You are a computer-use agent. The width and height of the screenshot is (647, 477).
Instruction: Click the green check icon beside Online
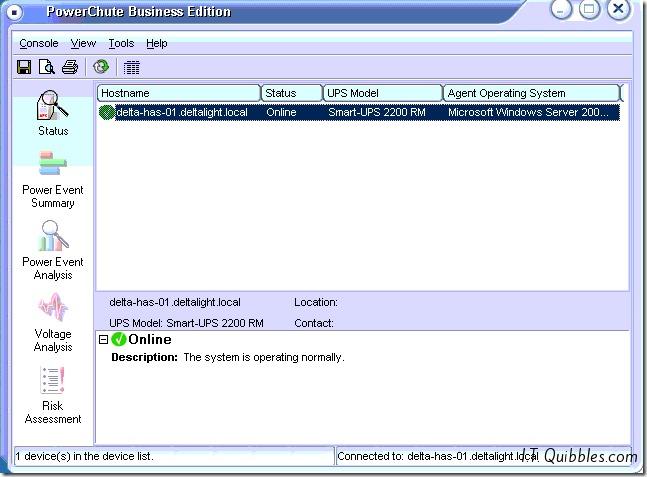119,339
